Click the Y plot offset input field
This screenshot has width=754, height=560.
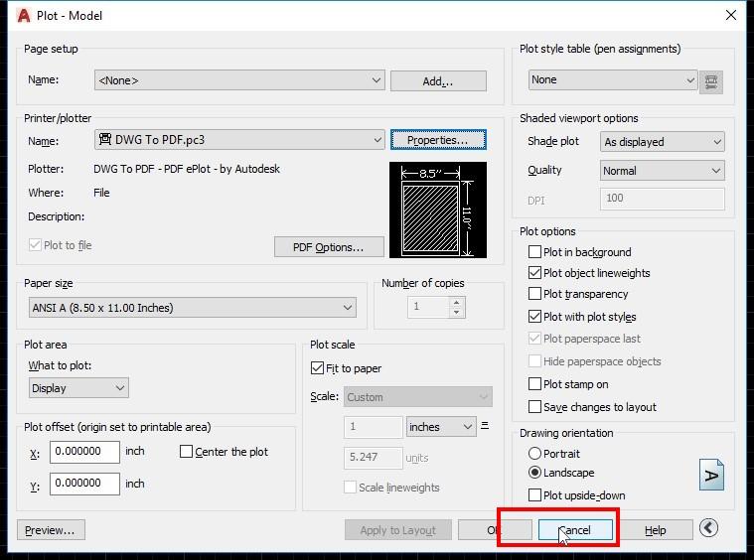[x=84, y=484]
